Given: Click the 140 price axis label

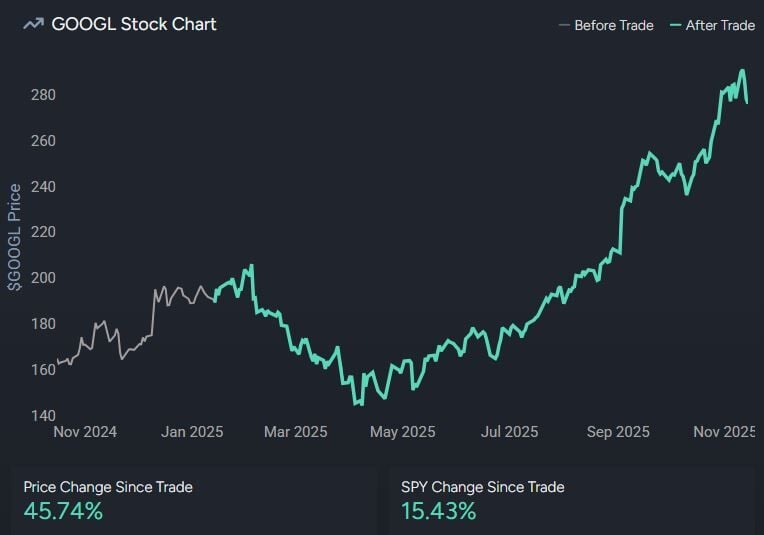Looking at the screenshot, I should (43, 415).
